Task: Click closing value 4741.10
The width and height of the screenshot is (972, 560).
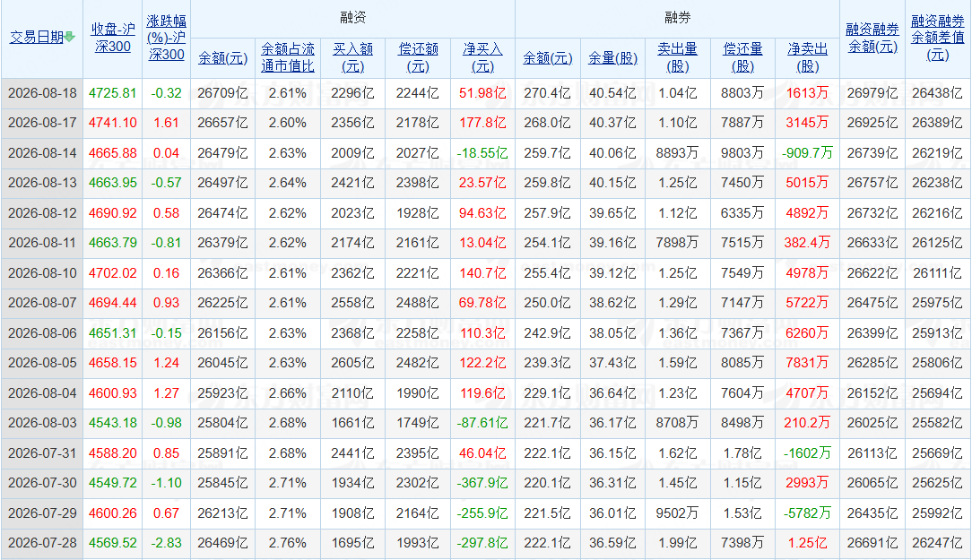Action: (x=112, y=123)
